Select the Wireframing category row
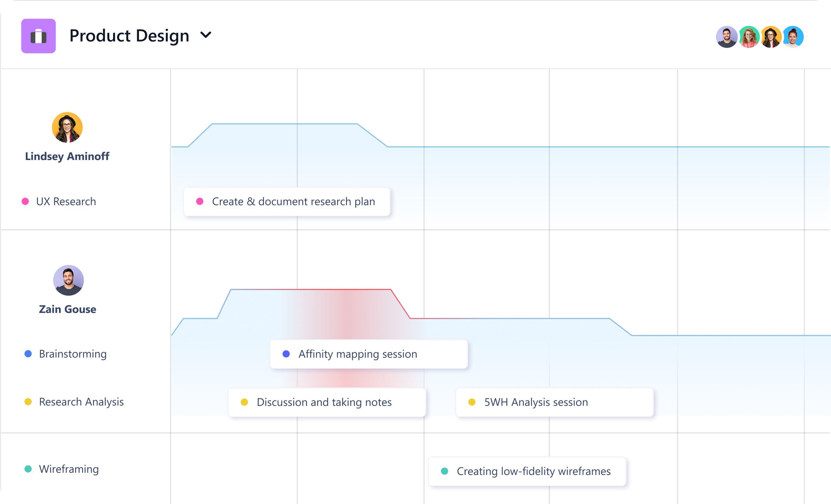The width and height of the screenshot is (831, 504). pos(69,469)
